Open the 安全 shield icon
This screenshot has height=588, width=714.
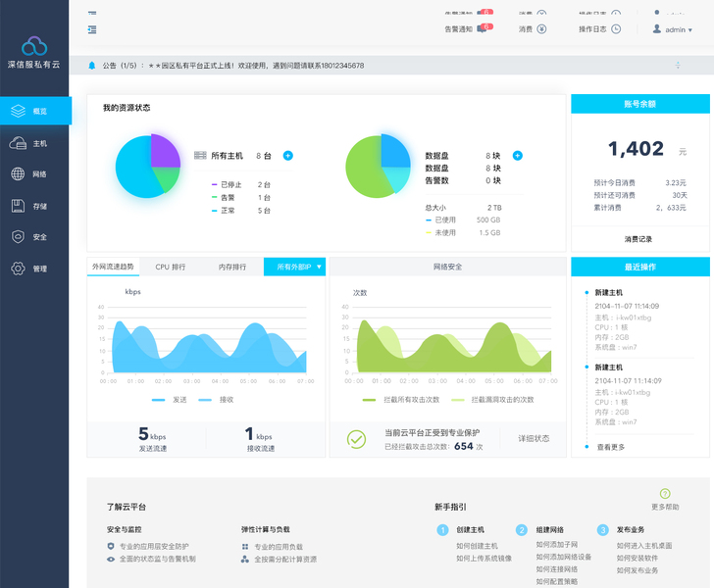18,236
